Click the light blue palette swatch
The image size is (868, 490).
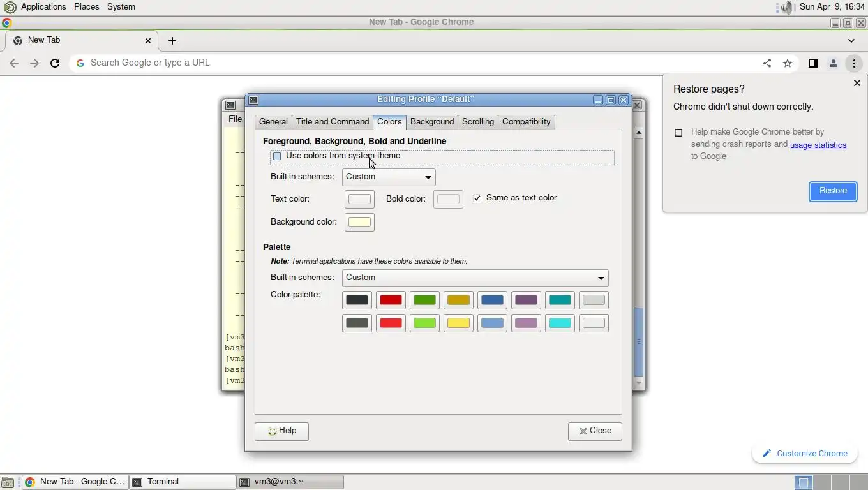492,323
